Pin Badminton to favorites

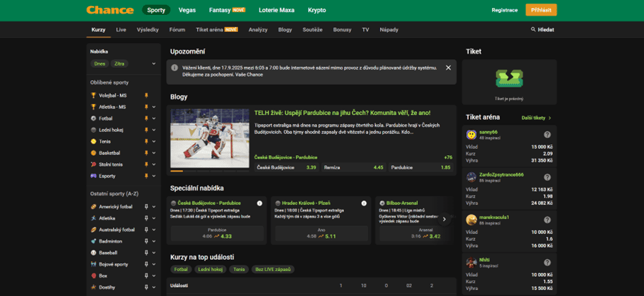tap(147, 242)
